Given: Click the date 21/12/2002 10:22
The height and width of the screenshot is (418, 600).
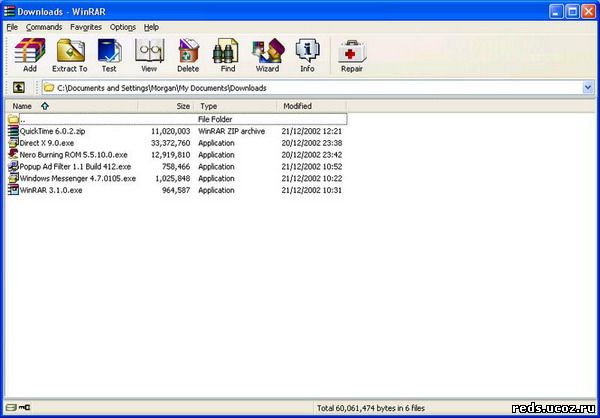Looking at the screenshot, I should tap(312, 179).
